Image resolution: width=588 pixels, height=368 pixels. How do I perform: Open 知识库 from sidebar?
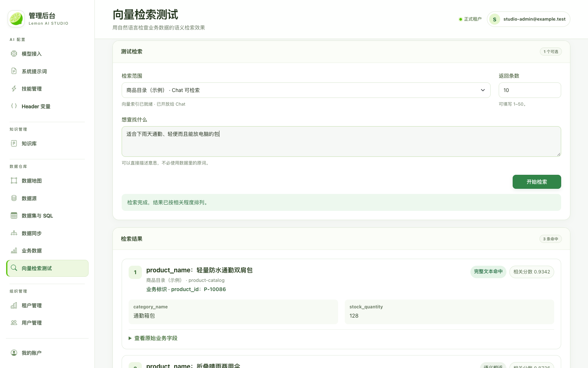pos(47,144)
